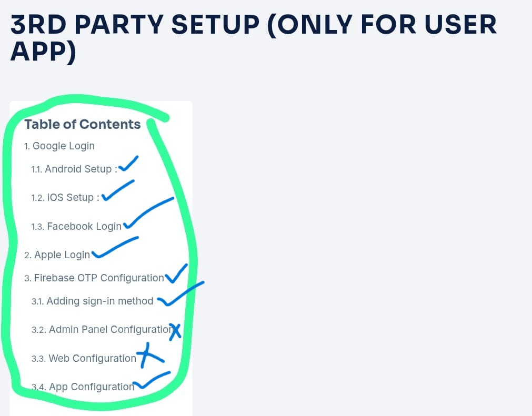Jump to Adding sign-in method
The image size is (532, 416).
coord(92,301)
